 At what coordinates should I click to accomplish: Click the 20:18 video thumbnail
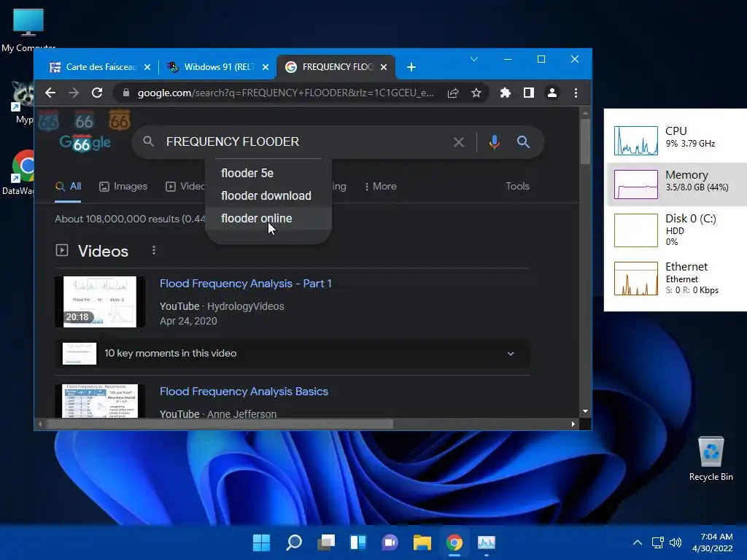(x=99, y=302)
